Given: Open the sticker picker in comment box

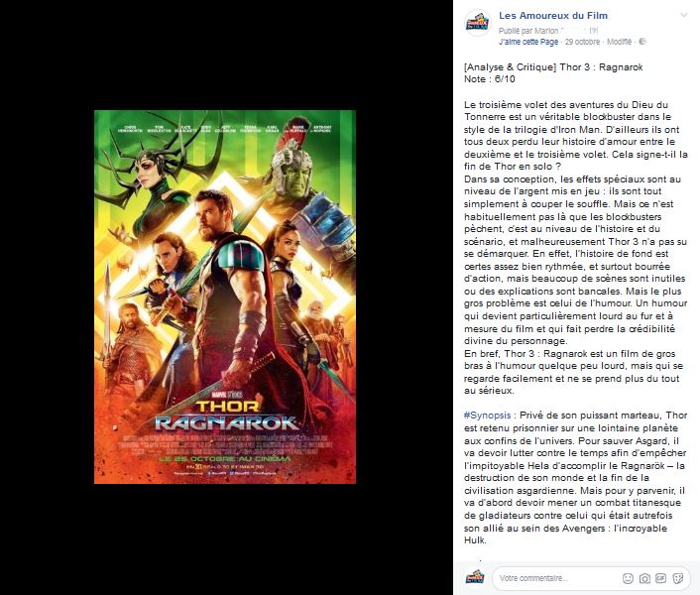Looking at the screenshot, I should coord(677,578).
